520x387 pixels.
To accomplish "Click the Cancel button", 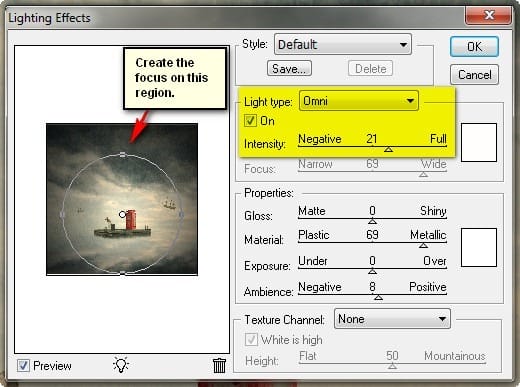I will (474, 75).
